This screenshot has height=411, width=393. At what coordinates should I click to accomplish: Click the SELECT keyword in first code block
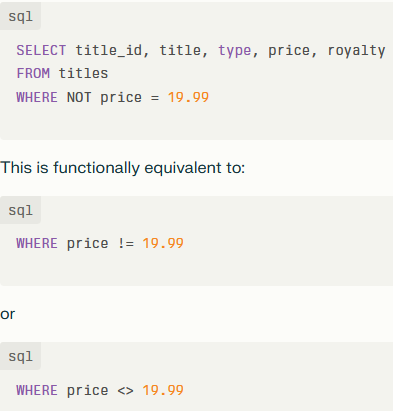point(41,50)
